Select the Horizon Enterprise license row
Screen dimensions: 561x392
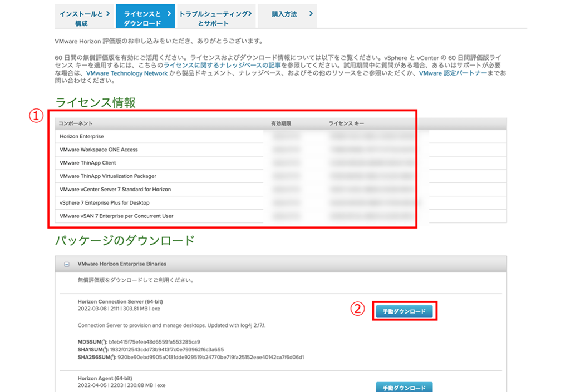(82, 136)
